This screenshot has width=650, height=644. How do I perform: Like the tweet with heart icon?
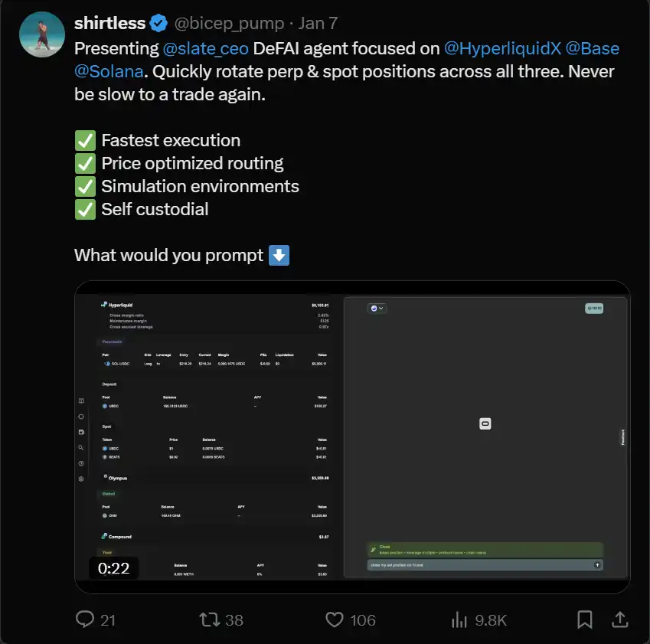click(x=335, y=619)
